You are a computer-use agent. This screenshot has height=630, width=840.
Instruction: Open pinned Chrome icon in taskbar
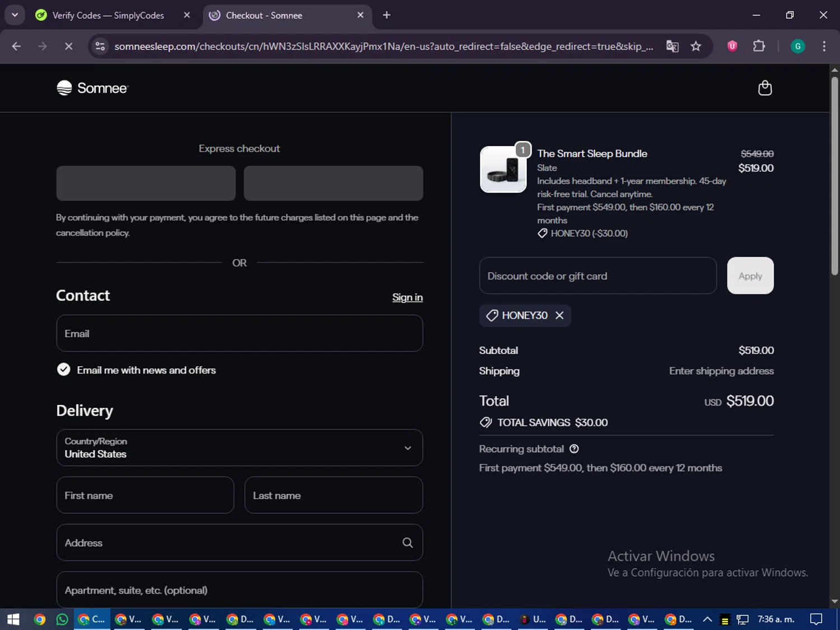pyautogui.click(x=39, y=619)
